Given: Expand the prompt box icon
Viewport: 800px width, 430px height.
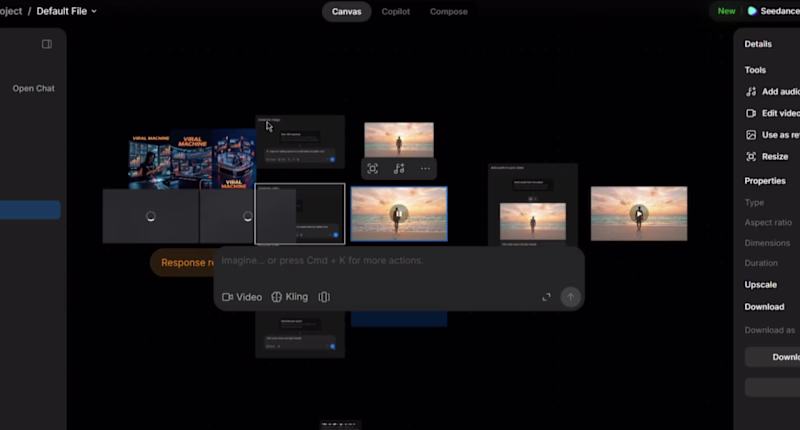Looking at the screenshot, I should click(546, 297).
